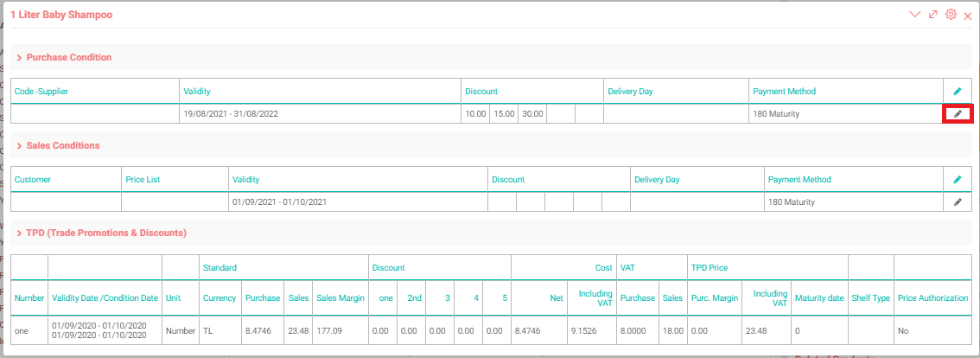Close the 1 Liter Baby Shampoo panel
Screen dimensions: 980x358
point(968,16)
